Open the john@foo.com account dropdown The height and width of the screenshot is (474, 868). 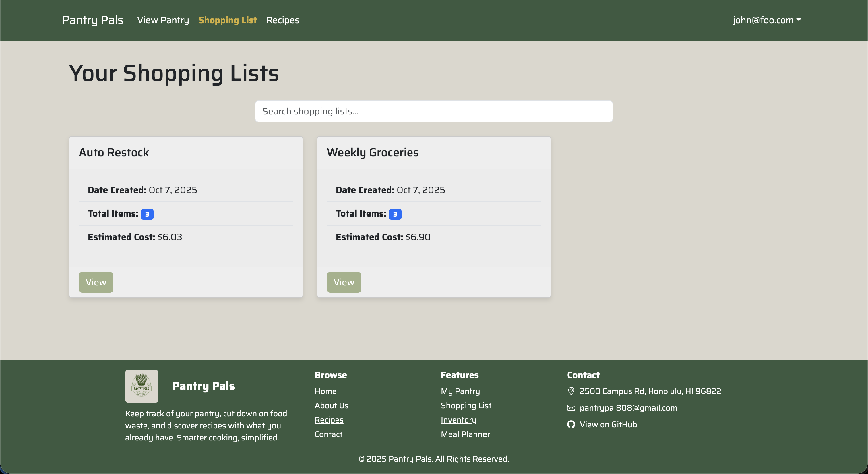coord(767,20)
